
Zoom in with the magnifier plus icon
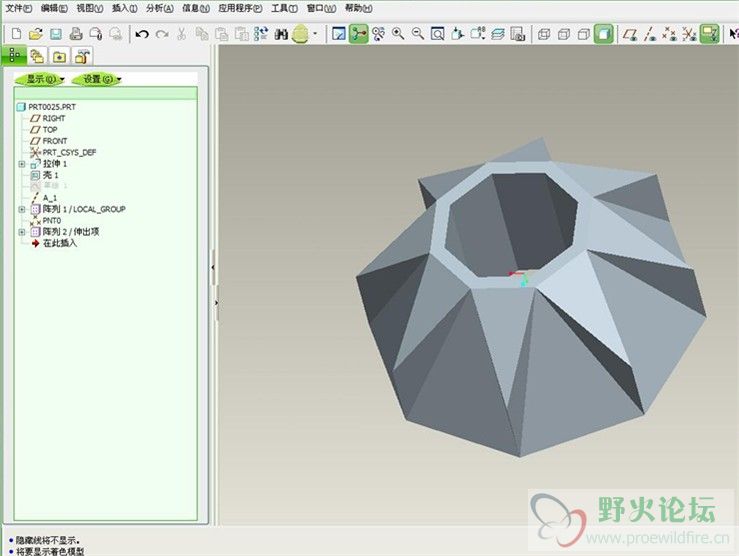coord(398,34)
